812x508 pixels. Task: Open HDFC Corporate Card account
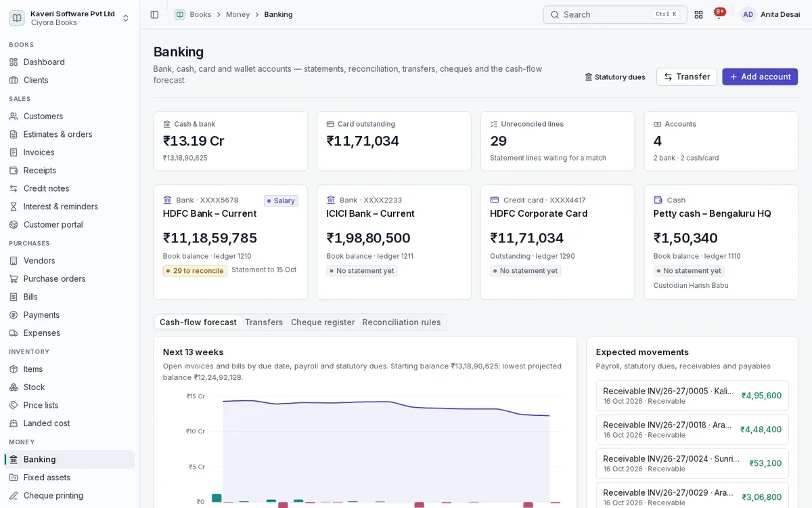click(x=558, y=242)
